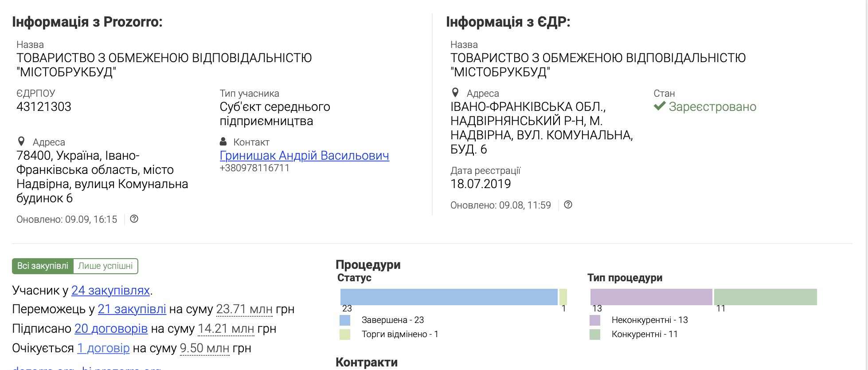Viewport: 868px width, 370px height.
Task: Click the green Зареєстровано checkmark icon
Action: (x=660, y=106)
